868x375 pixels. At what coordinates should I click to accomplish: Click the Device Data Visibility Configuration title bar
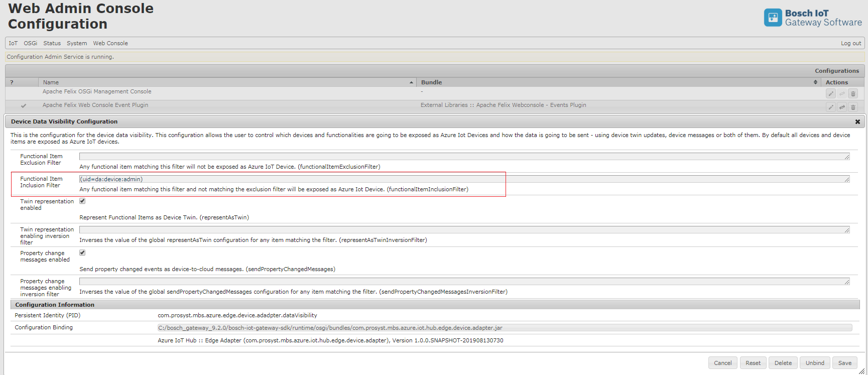(435, 121)
